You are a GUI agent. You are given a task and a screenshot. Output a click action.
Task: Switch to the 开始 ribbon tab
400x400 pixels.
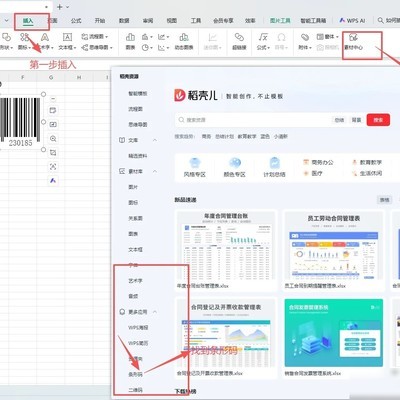click(x=100, y=21)
